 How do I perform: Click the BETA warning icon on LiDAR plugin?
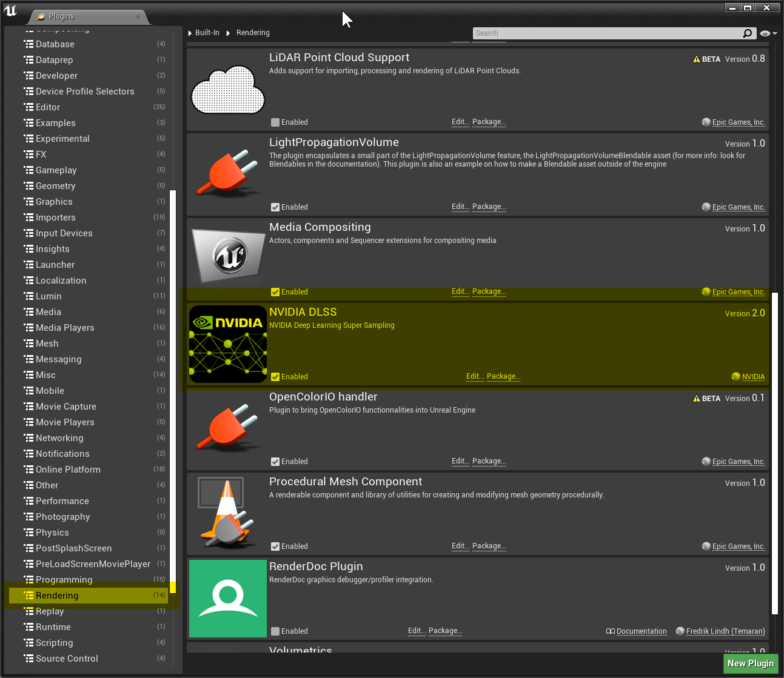(697, 59)
